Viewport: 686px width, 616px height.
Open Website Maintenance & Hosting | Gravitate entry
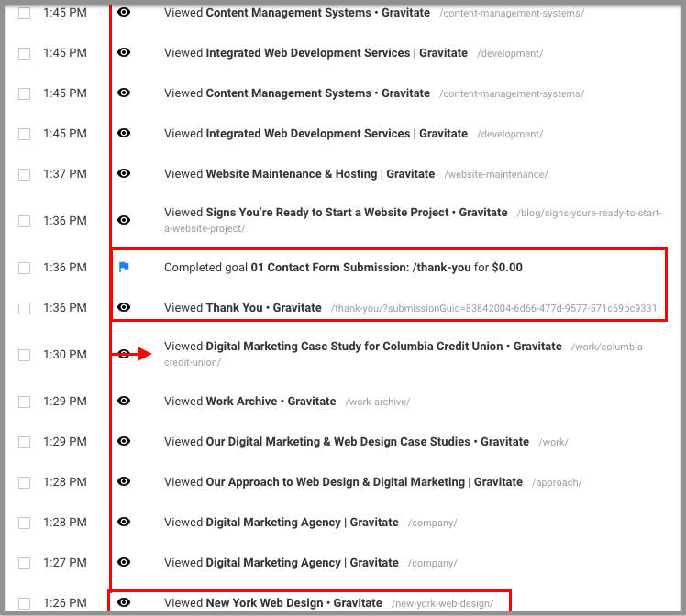[x=320, y=174]
